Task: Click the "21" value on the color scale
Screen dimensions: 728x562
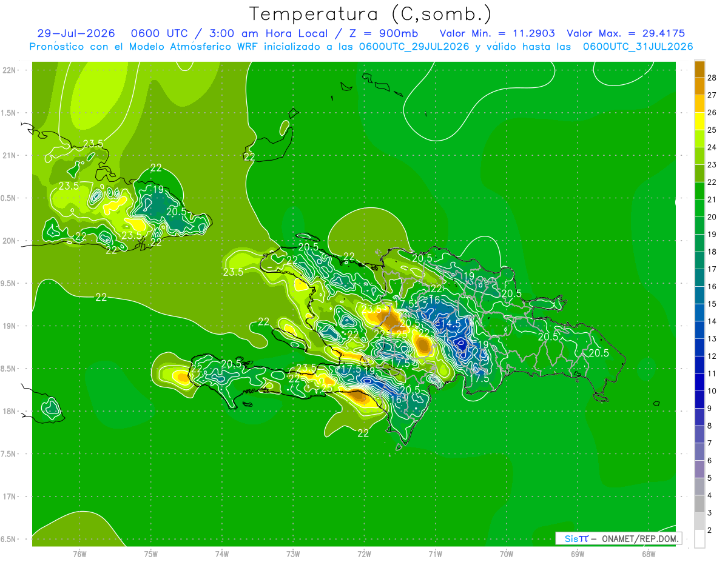Action: point(712,199)
